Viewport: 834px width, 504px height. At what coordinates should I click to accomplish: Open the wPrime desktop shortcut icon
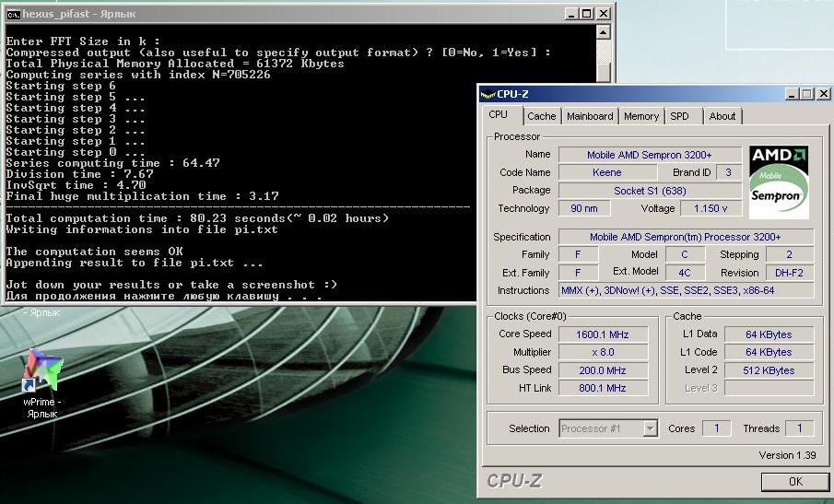pos(42,370)
